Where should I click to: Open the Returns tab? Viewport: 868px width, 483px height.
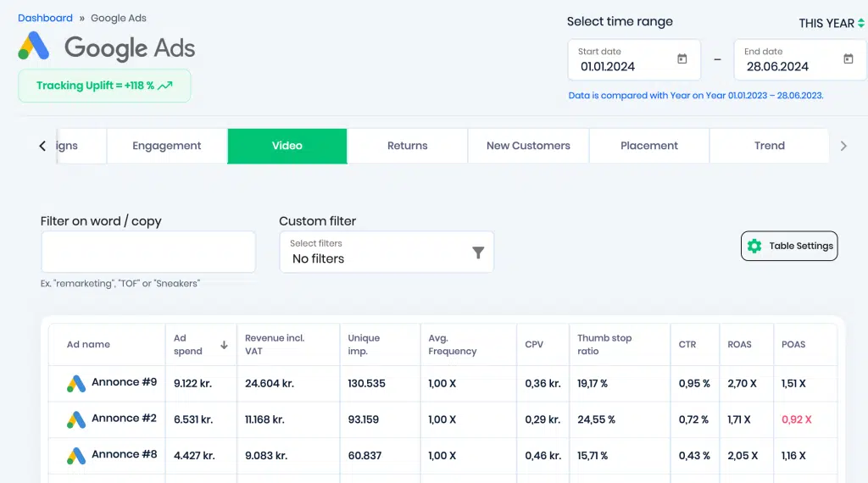click(408, 146)
